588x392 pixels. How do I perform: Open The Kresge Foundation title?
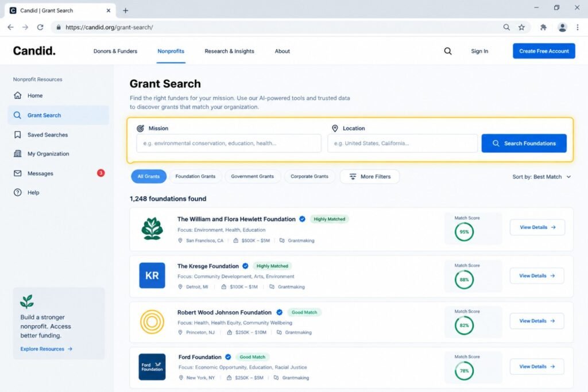(208, 266)
